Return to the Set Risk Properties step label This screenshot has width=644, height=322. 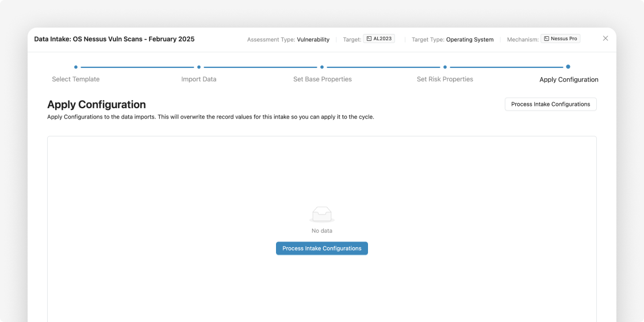click(445, 79)
